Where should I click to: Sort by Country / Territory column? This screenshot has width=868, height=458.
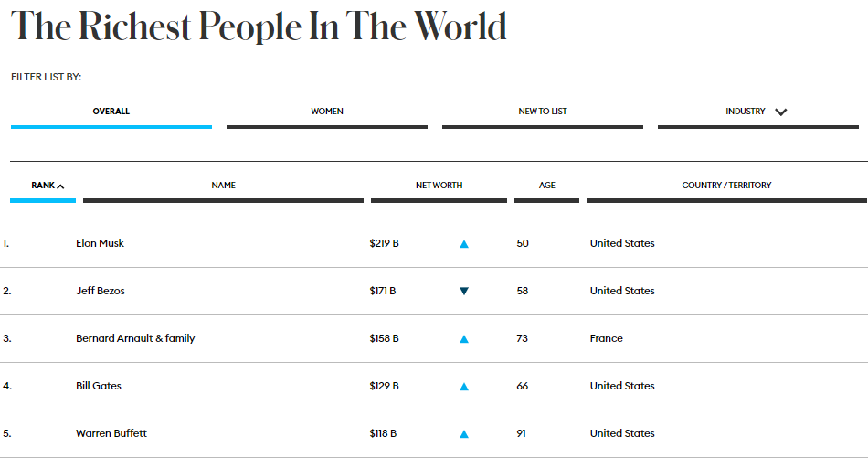(x=726, y=186)
